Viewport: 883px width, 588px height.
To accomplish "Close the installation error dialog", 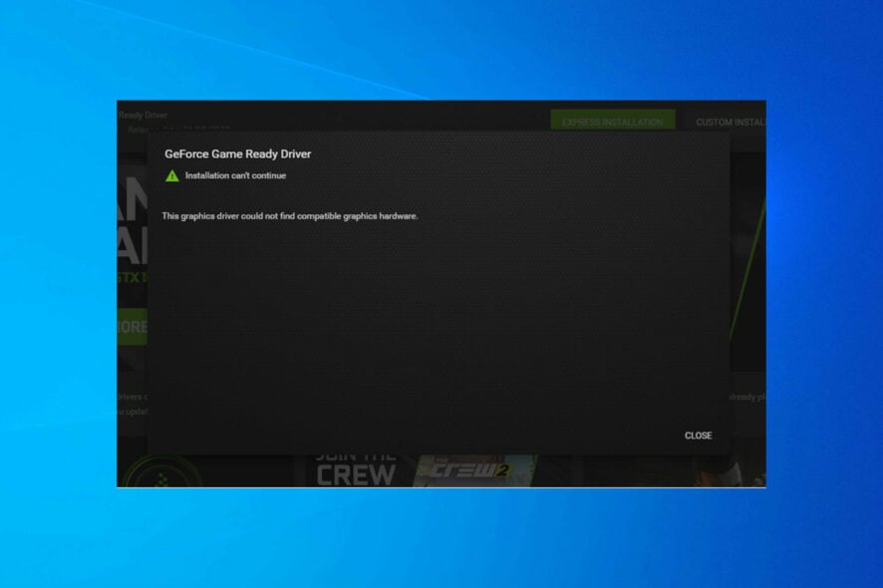I will coord(698,436).
